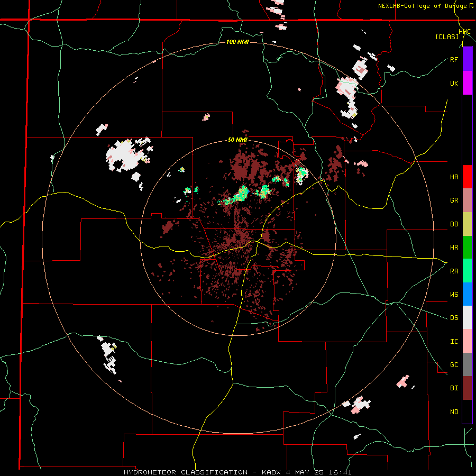
Task: Click the ND legend label
Action: (x=454, y=412)
